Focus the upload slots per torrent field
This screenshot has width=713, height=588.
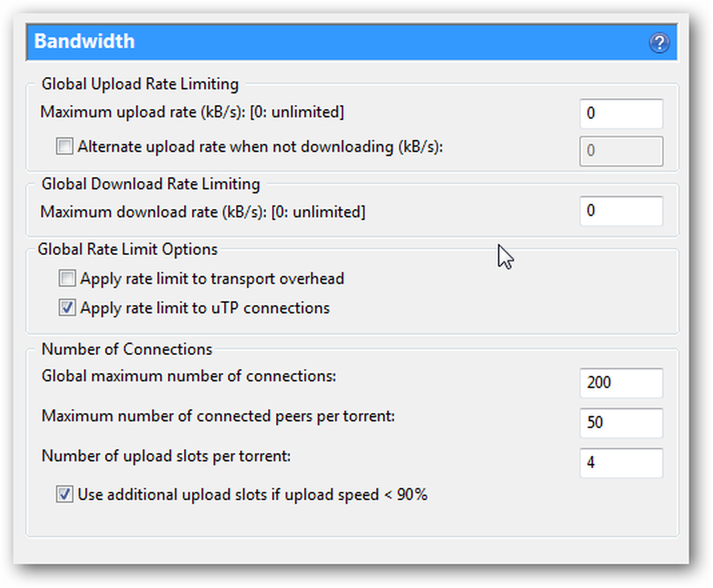(x=621, y=463)
